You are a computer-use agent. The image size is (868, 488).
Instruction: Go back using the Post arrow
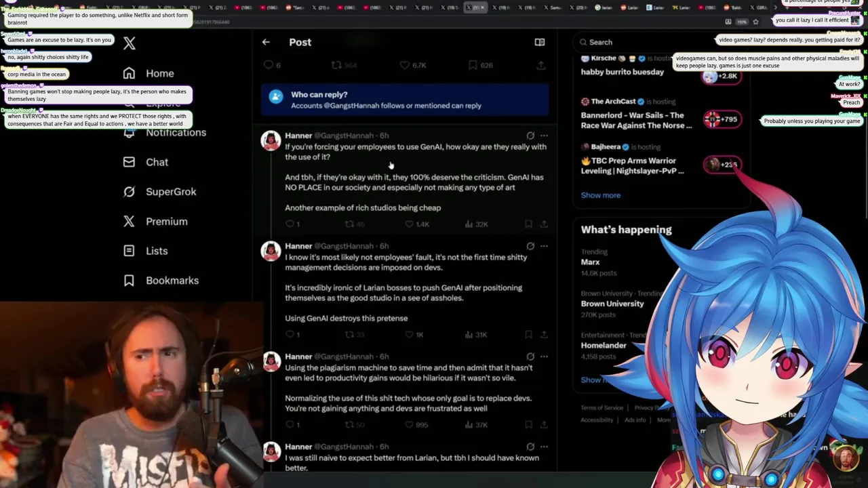(x=266, y=42)
